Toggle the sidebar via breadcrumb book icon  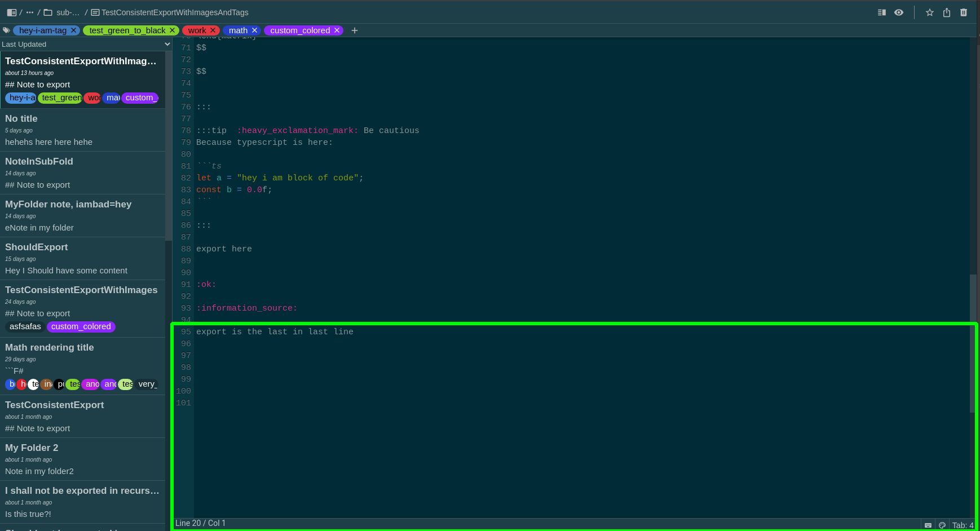coord(11,12)
